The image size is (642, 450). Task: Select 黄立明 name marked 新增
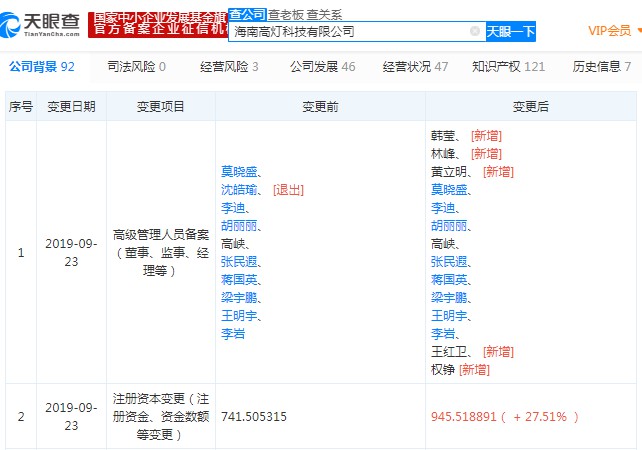click(x=449, y=172)
